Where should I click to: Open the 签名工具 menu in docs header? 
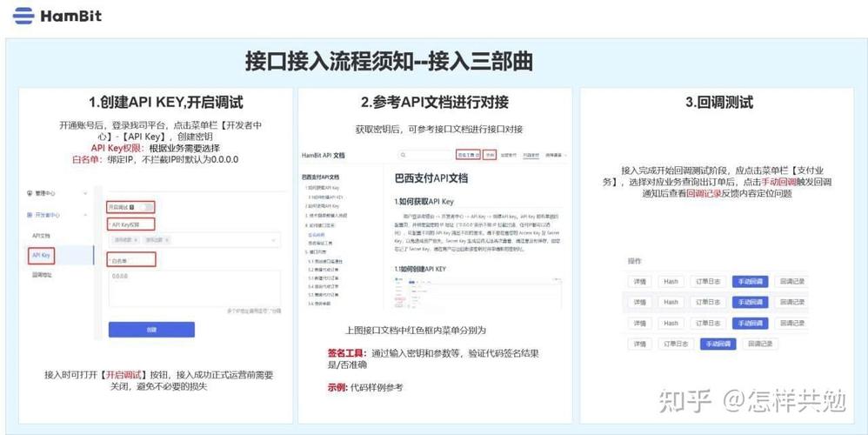[x=468, y=156]
